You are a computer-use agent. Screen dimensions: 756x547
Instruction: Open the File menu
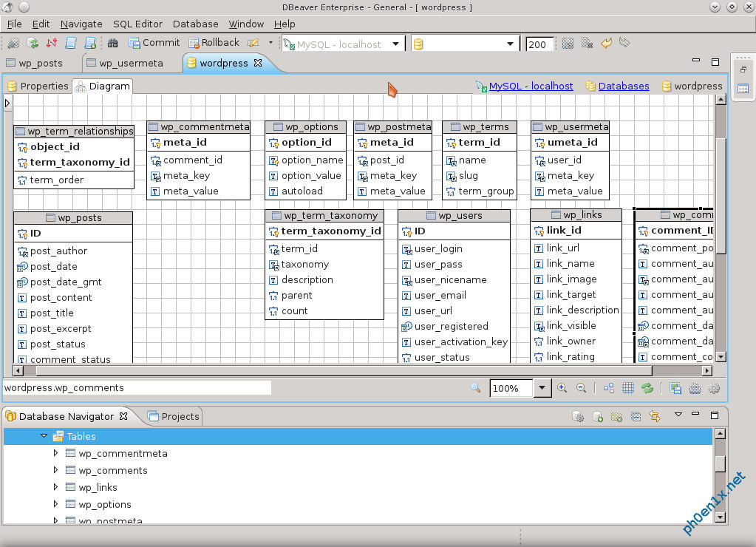coord(14,24)
